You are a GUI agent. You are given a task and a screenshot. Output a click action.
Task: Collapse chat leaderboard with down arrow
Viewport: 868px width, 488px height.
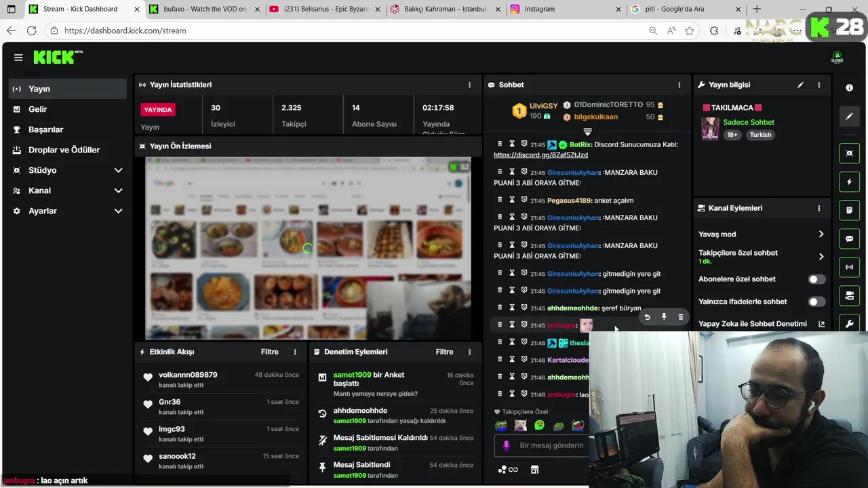click(x=587, y=131)
